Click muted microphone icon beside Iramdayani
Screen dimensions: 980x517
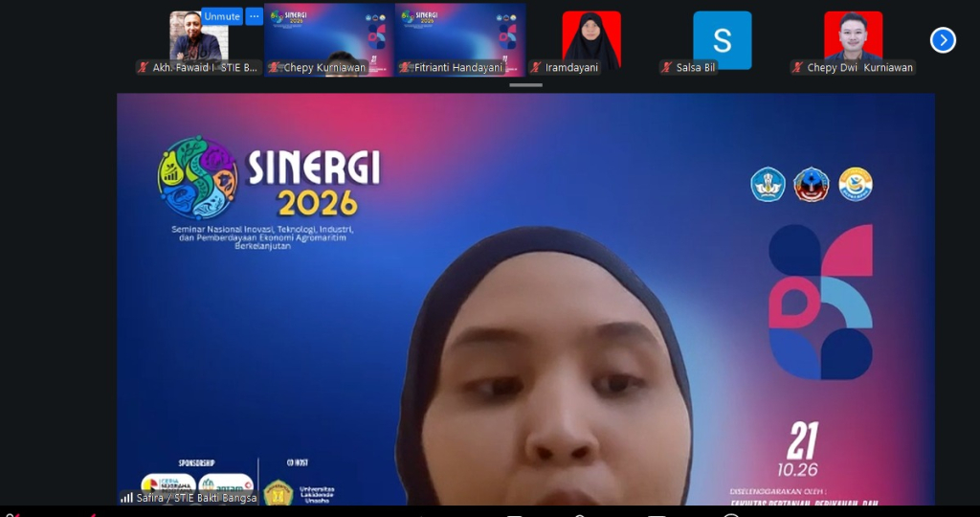click(x=536, y=68)
